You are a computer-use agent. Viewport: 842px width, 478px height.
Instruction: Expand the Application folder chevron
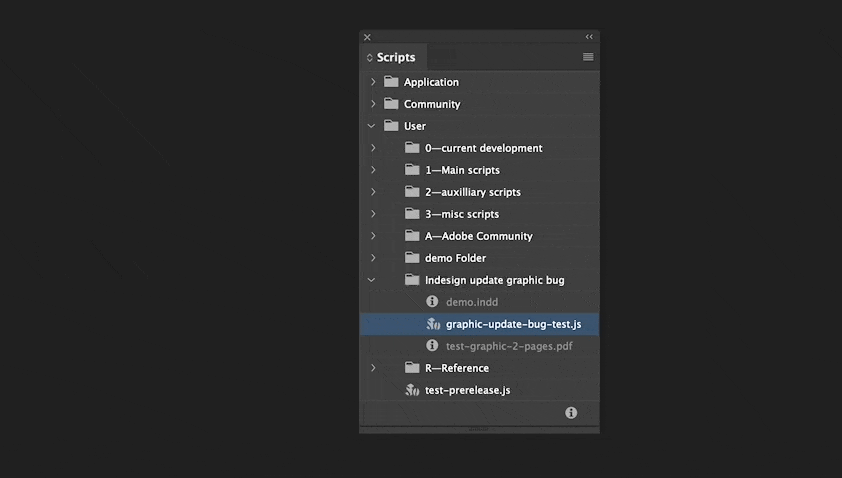pos(373,82)
